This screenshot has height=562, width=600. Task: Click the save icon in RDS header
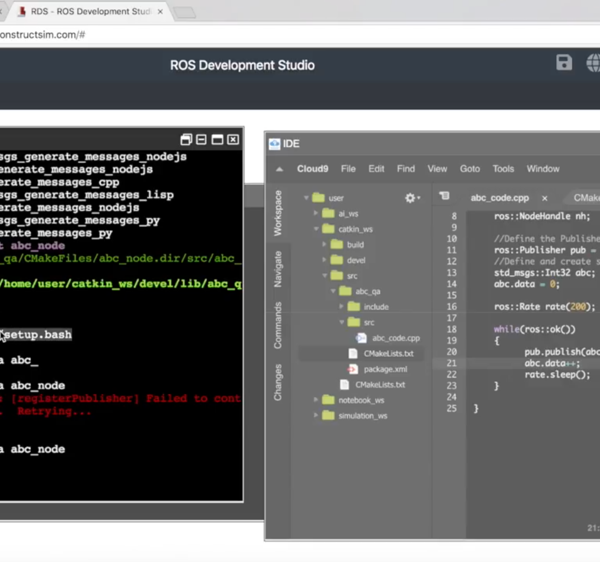[x=564, y=63]
